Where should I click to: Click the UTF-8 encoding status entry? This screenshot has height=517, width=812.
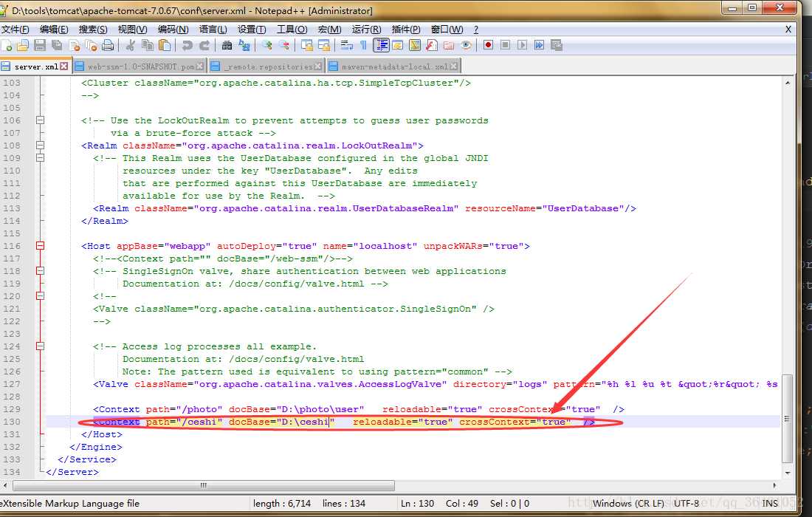click(x=687, y=503)
